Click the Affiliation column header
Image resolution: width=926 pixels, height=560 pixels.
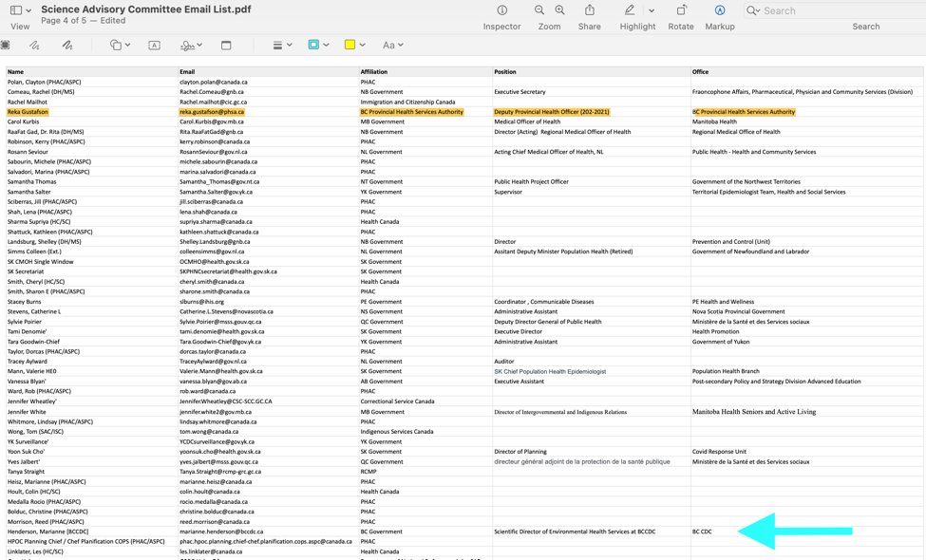[x=374, y=72]
